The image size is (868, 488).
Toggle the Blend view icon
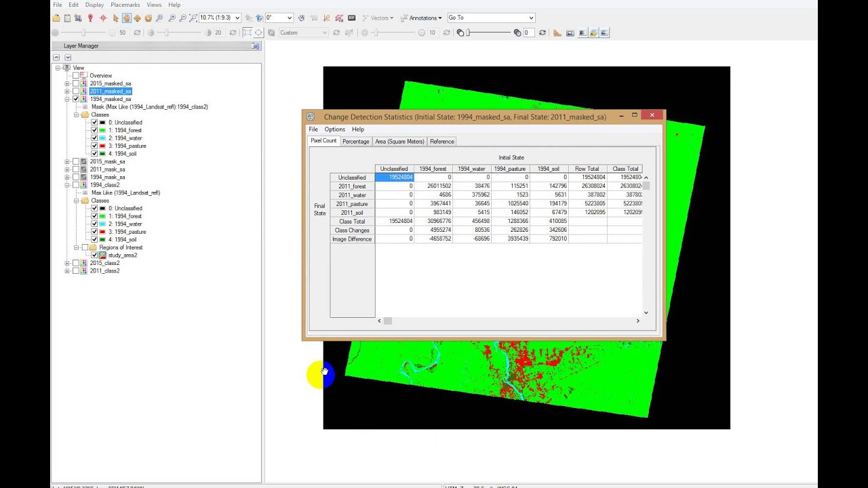[x=583, y=33]
